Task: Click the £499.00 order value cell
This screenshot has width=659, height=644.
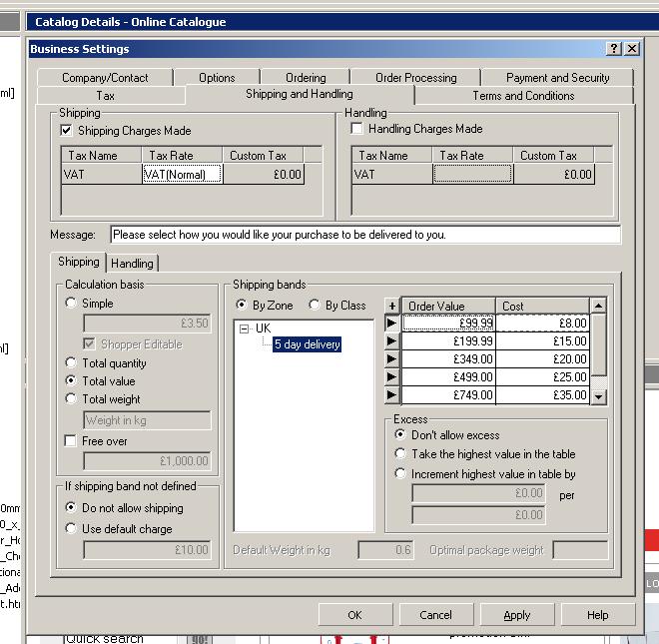Action: 448,377
